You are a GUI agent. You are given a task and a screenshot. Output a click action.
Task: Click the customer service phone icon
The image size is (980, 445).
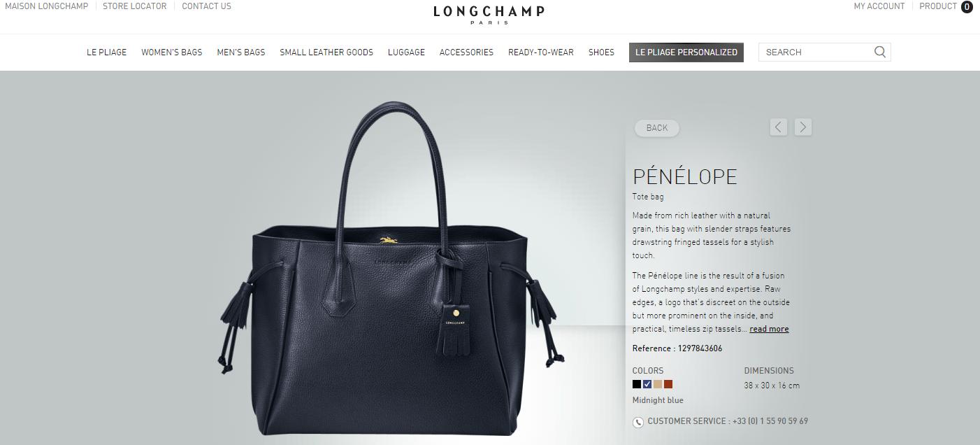tap(638, 422)
